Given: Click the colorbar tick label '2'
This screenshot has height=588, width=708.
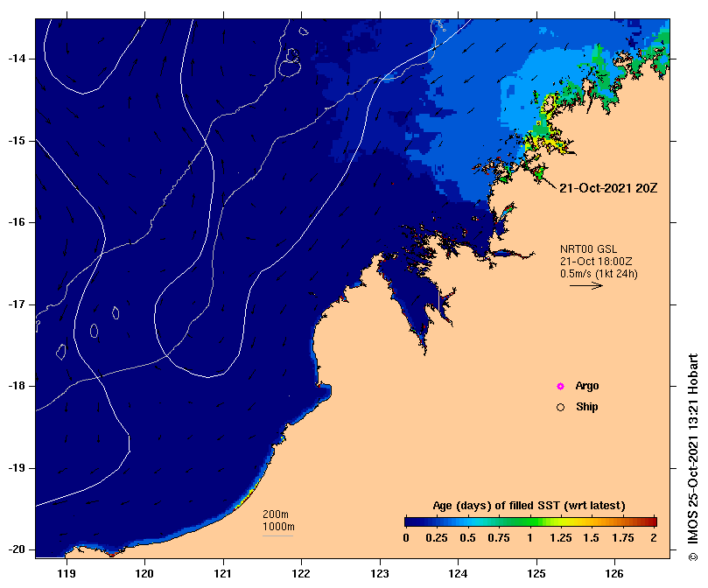Looking at the screenshot, I should coord(654,538).
